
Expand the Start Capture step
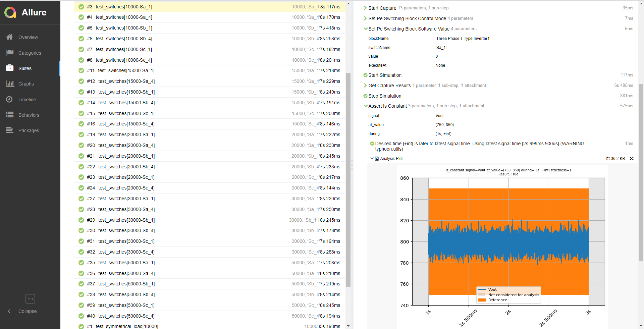pyautogui.click(x=366, y=8)
